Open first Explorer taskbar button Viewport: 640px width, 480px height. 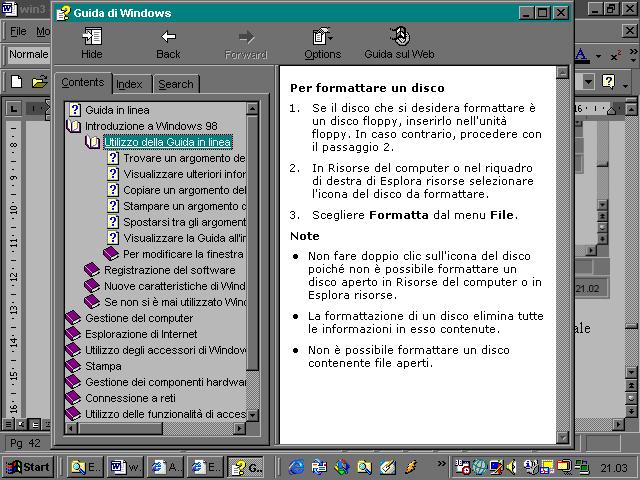pos(85,467)
